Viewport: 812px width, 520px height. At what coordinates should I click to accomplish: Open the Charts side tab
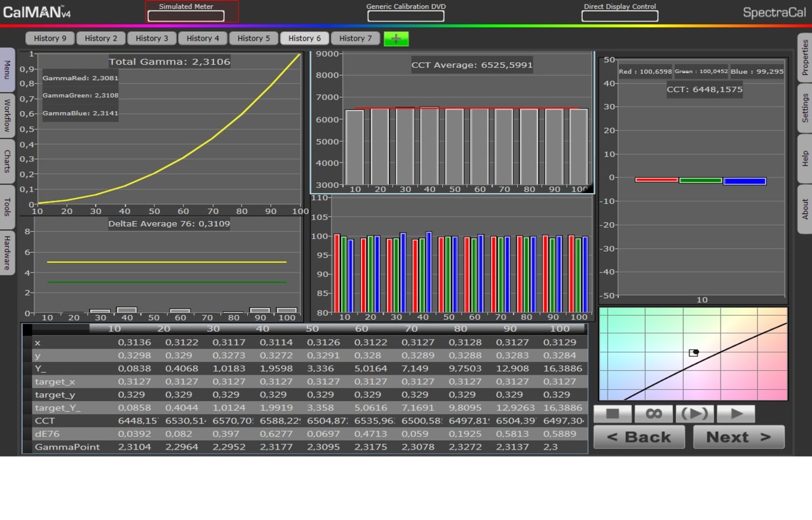tap(7, 161)
